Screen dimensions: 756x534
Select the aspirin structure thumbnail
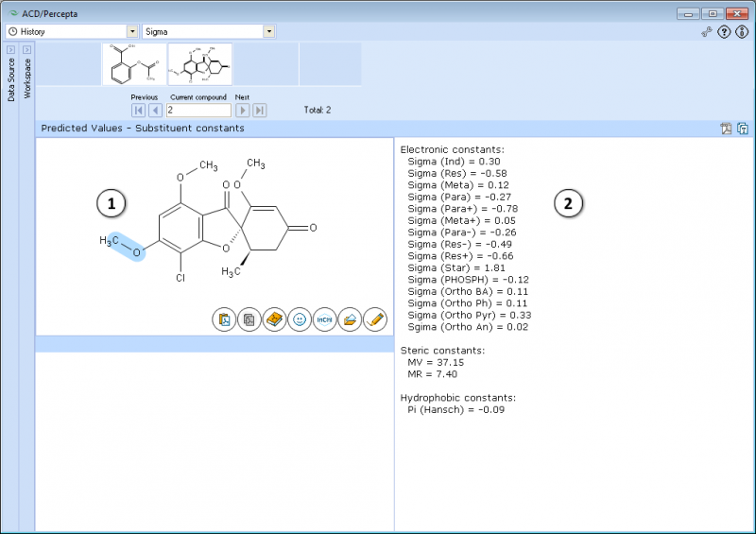click(x=134, y=64)
